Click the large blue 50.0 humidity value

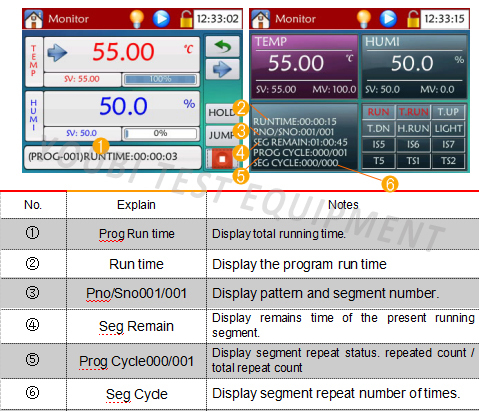(123, 106)
